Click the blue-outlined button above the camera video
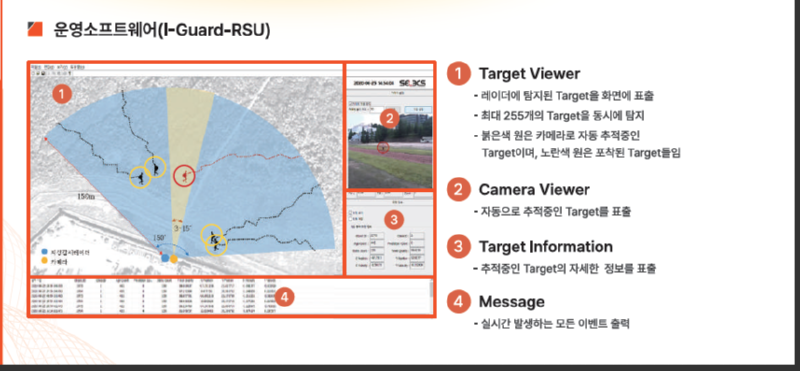 [x=418, y=109]
